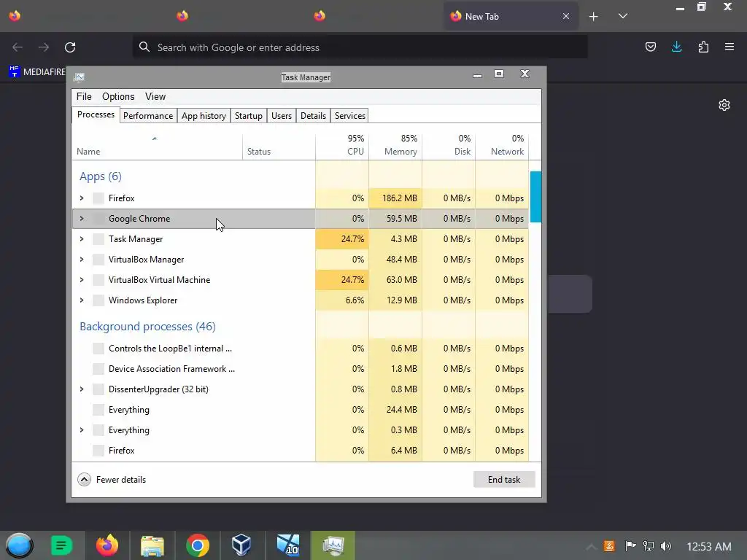Show hidden tray icons arrow
This screenshot has width=747, height=560.
[x=591, y=547]
